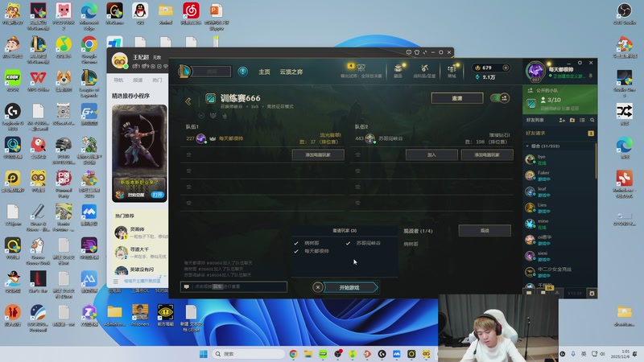Select friend mine in the list

coord(559,224)
